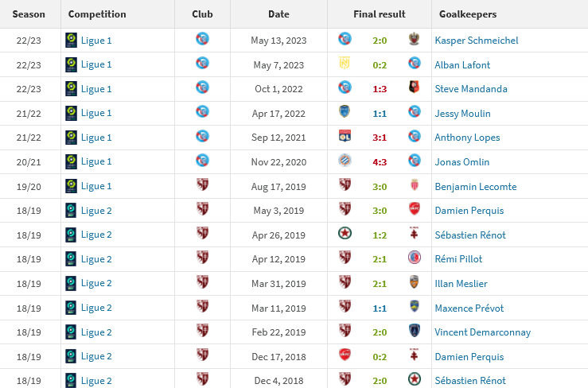Screen dimensions: 588x388
Task: Click the Goalkeepers column header
Action: tap(467, 14)
